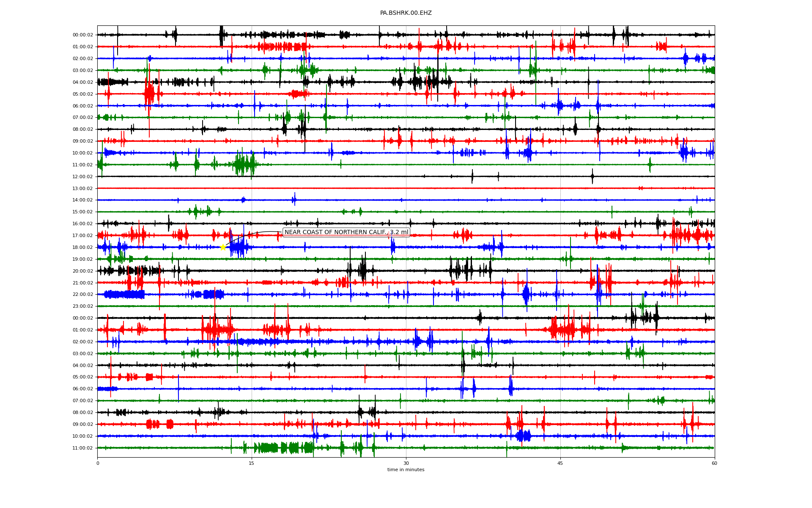Select the 13:00:02 row time label

pyautogui.click(x=82, y=188)
